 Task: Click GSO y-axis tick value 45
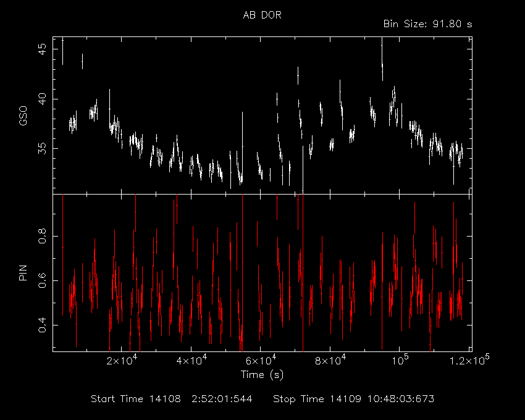tap(43, 49)
